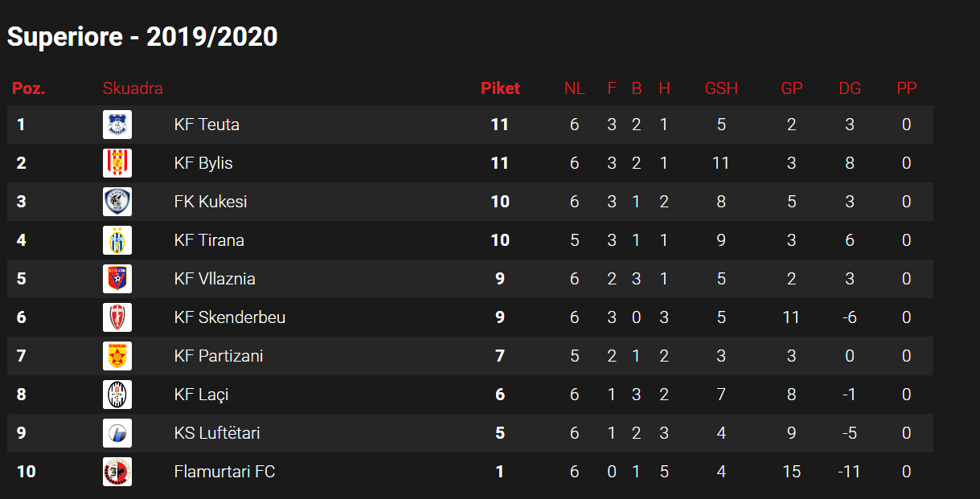Go to the KF Tirana team page
980x499 pixels.
click(x=209, y=240)
